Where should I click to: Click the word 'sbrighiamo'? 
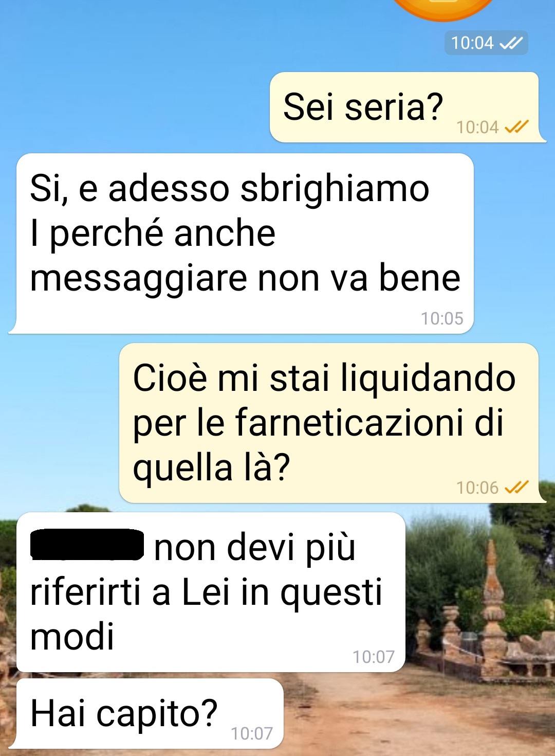click(x=335, y=189)
